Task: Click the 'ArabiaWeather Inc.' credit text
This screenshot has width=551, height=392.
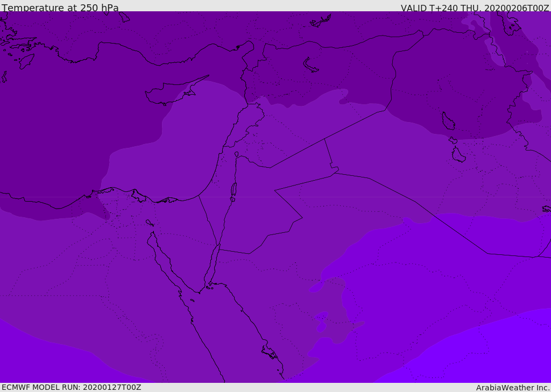Action: coord(513,388)
